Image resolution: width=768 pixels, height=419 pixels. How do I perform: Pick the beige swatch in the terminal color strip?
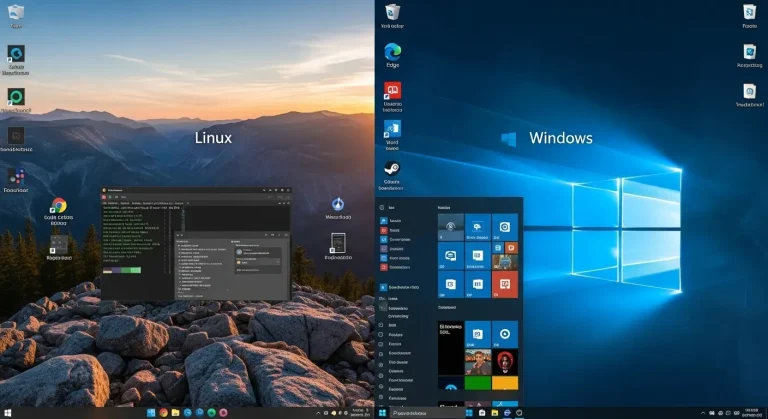(x=108, y=270)
